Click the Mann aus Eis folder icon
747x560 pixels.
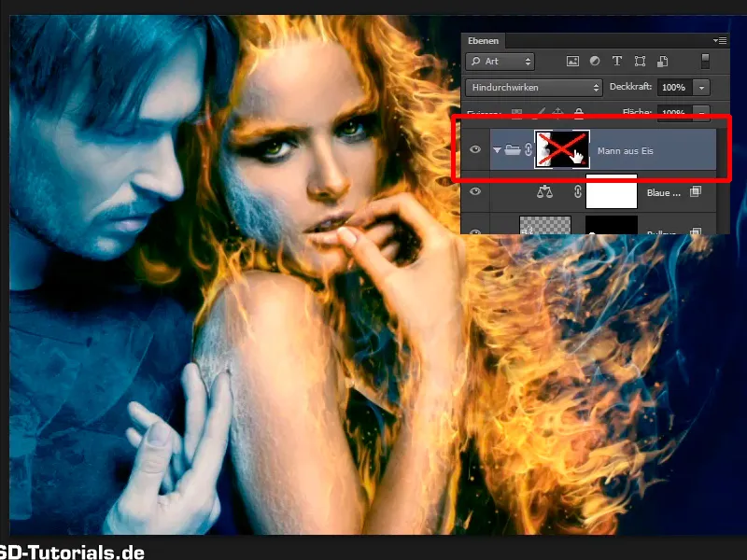pos(513,149)
